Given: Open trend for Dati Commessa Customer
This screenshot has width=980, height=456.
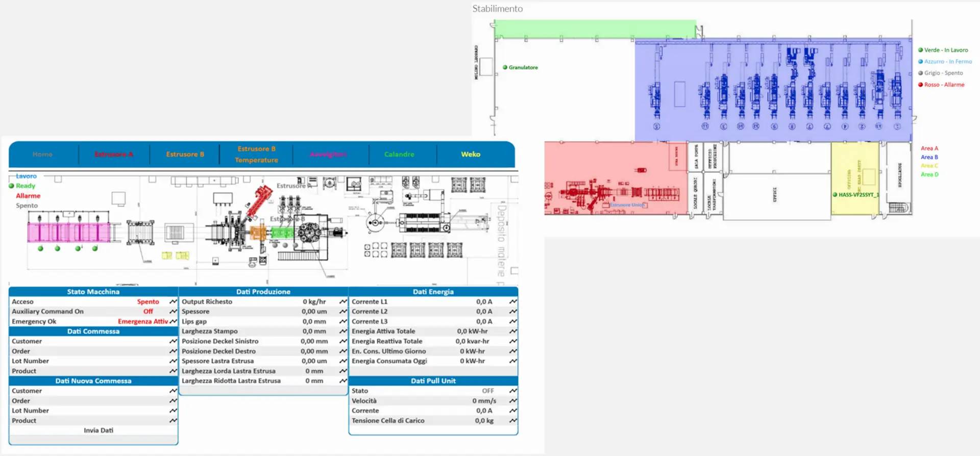Looking at the screenshot, I should click(173, 341).
